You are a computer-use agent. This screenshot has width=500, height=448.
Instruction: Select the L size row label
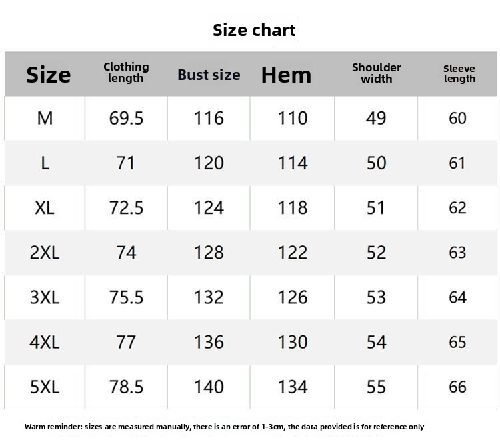[x=45, y=163]
